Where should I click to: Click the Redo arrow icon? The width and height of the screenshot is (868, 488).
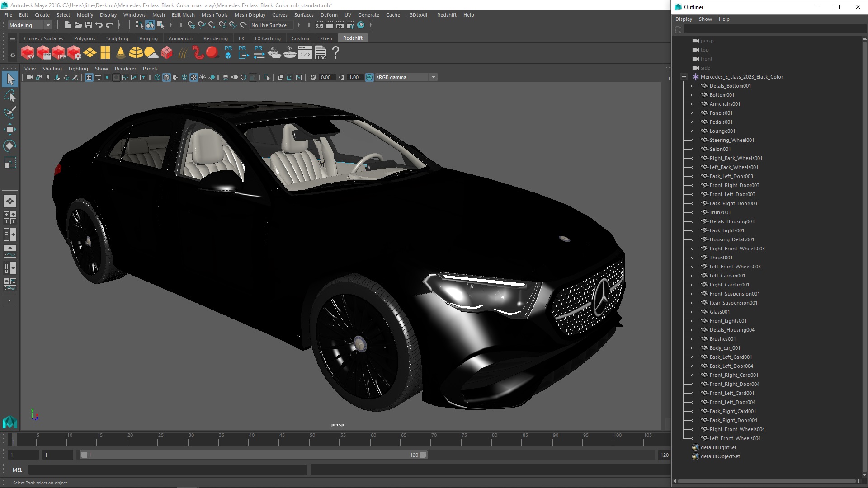click(x=109, y=25)
